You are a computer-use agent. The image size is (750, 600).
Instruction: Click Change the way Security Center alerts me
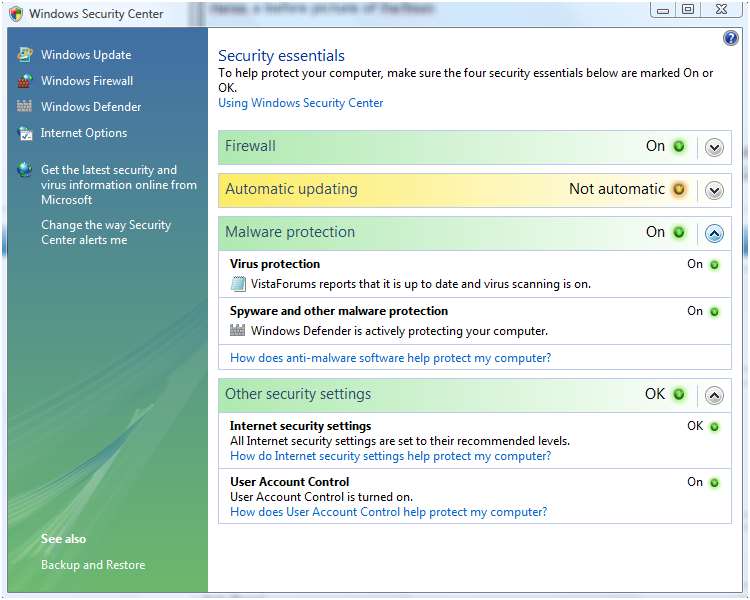pyautogui.click(x=106, y=232)
